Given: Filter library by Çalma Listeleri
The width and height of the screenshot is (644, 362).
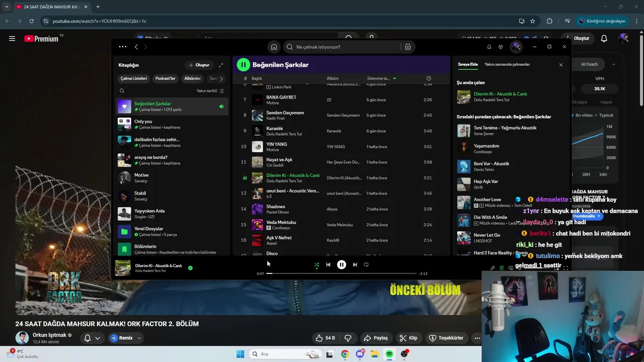Looking at the screenshot, I should coord(134,78).
